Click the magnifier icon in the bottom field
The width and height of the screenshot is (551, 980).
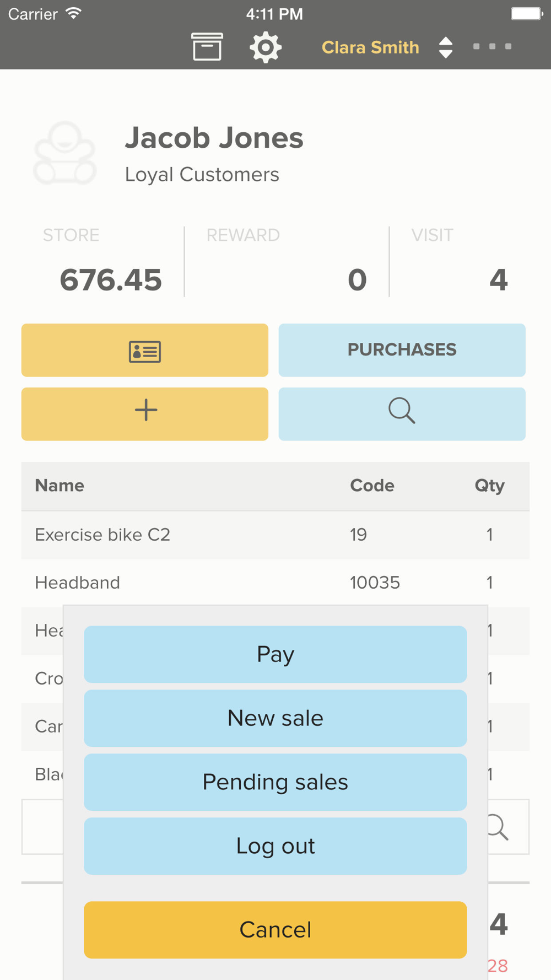[x=498, y=827]
